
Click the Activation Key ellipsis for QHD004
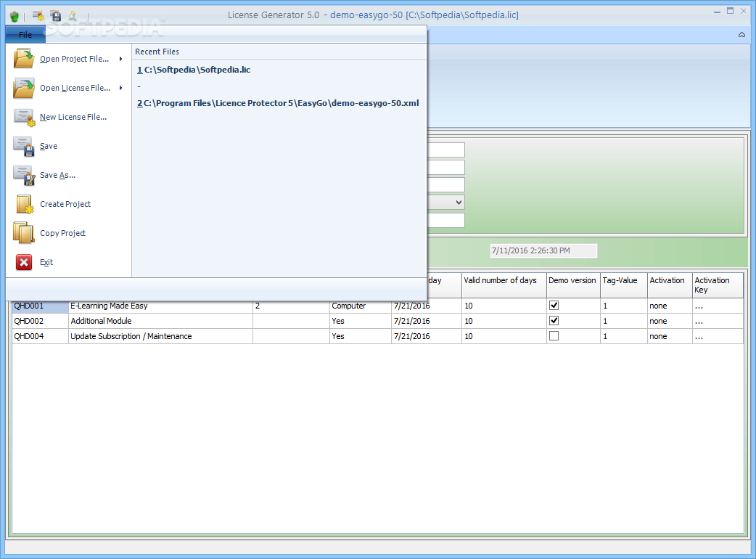tap(718, 336)
